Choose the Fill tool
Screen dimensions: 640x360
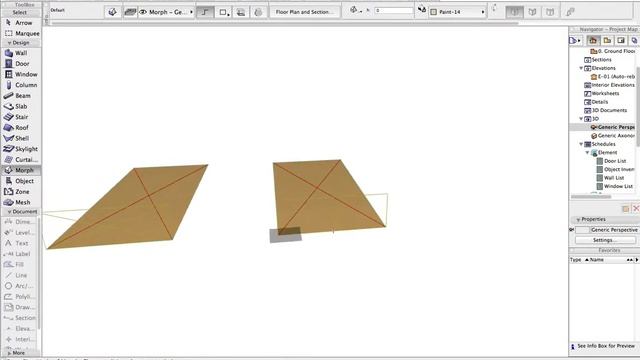[19, 264]
